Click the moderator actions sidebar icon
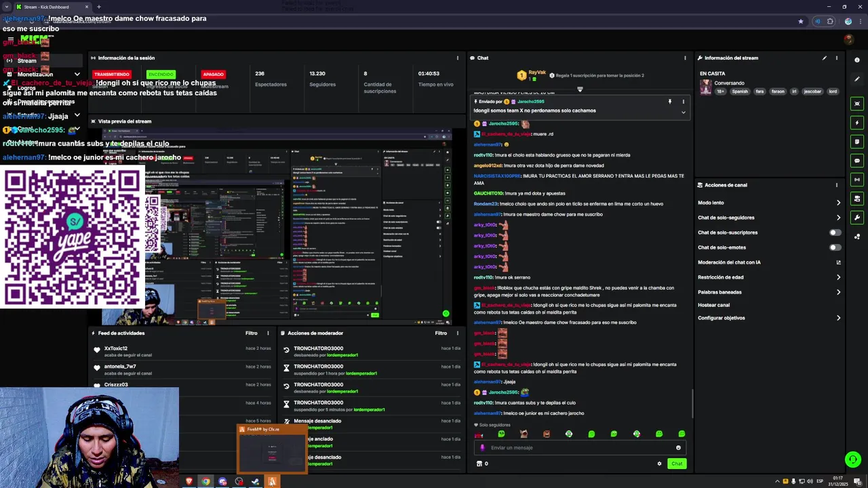868x488 pixels. 857,199
